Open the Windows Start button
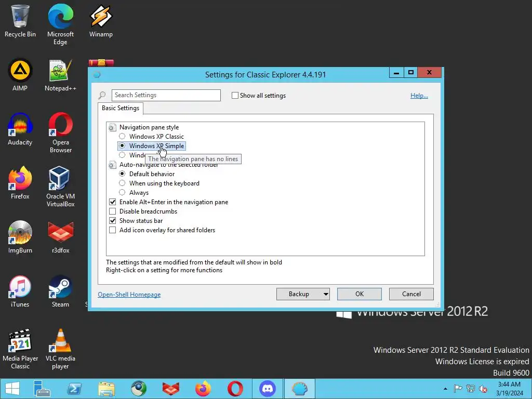 pyautogui.click(x=12, y=389)
